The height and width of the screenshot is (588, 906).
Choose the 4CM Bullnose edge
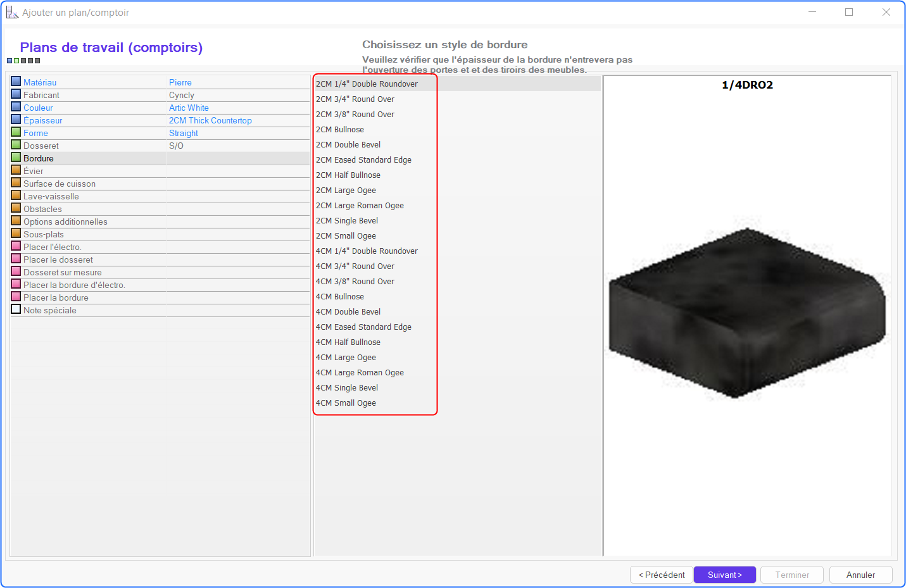pyautogui.click(x=339, y=296)
